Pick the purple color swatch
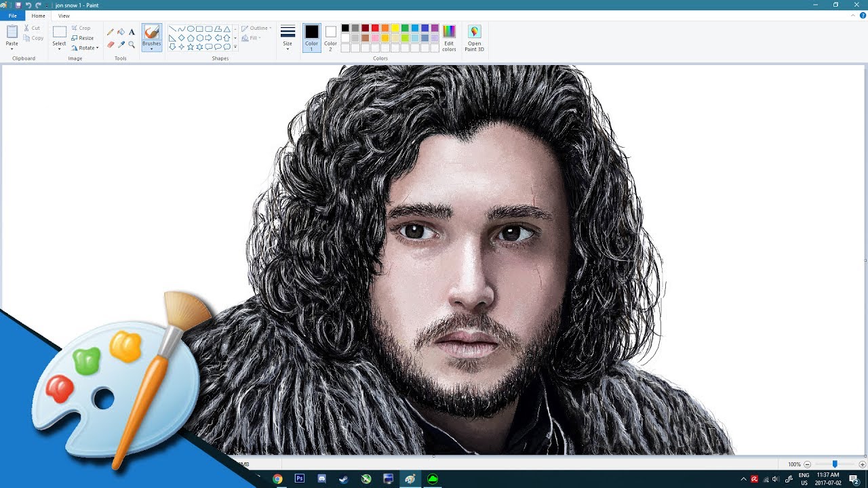 click(x=435, y=28)
